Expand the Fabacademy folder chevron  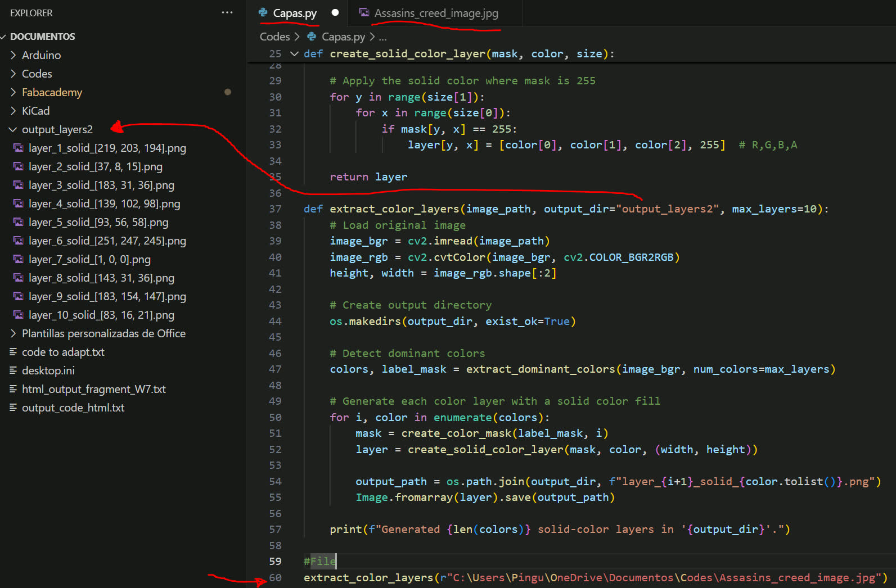coord(13,92)
